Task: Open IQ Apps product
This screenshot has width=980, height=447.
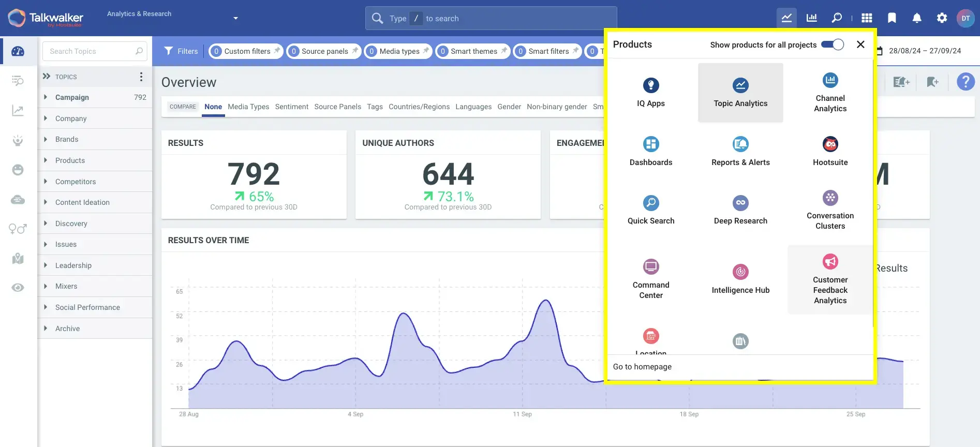Action: click(x=650, y=93)
